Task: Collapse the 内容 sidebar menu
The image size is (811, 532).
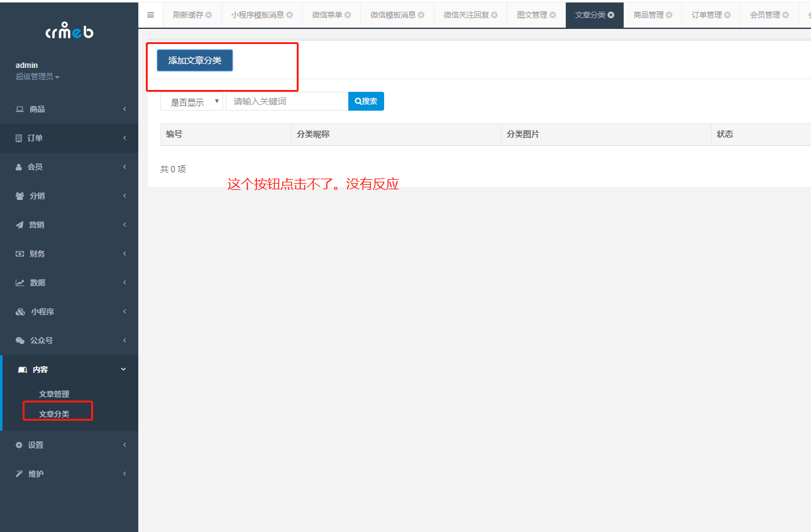Action: [69, 370]
